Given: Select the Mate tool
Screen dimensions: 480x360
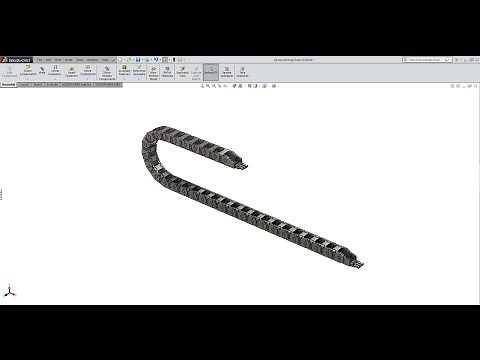Looking at the screenshot, I should coord(42,70).
